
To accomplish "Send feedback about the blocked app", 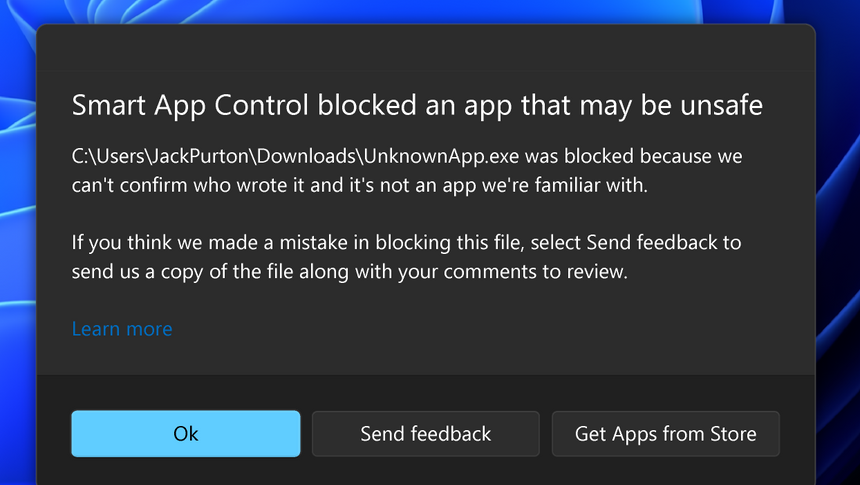I will coord(426,433).
